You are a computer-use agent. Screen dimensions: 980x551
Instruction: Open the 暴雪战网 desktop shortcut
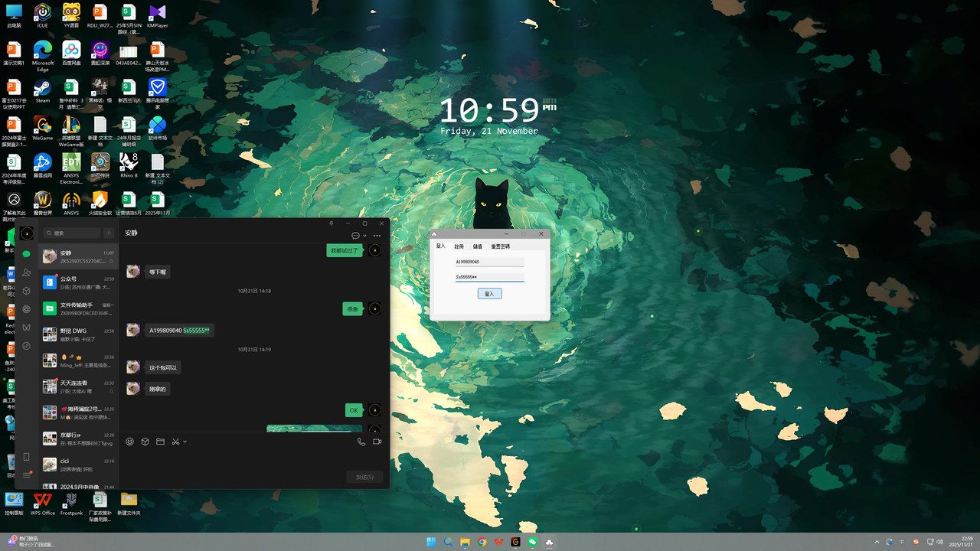[42, 166]
